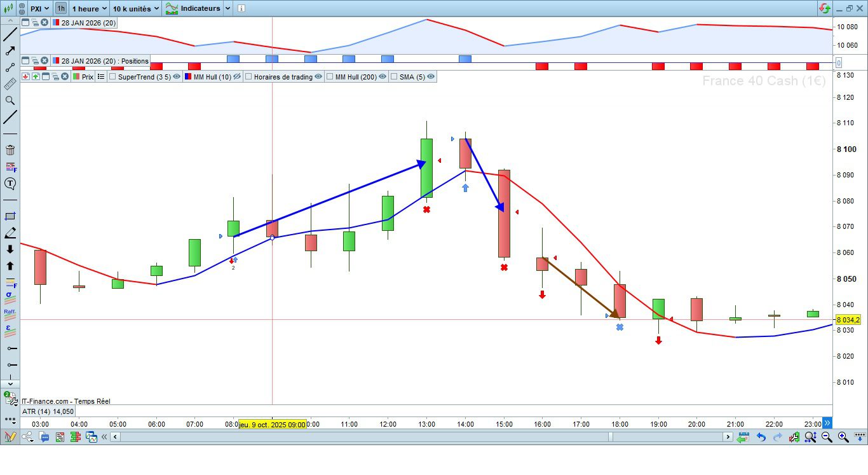Image resolution: width=868 pixels, height=475 pixels.
Task: Click the Prix candle color swatch
Action: (x=76, y=77)
